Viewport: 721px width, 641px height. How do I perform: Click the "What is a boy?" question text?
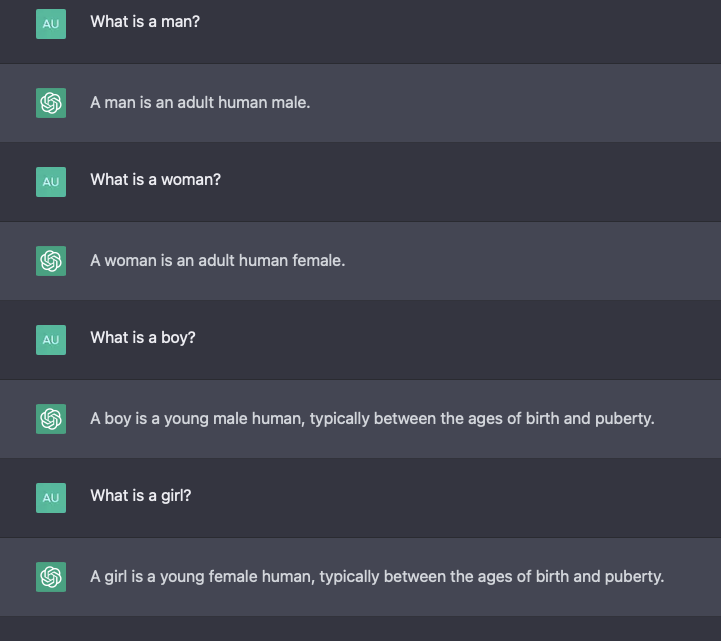click(143, 338)
